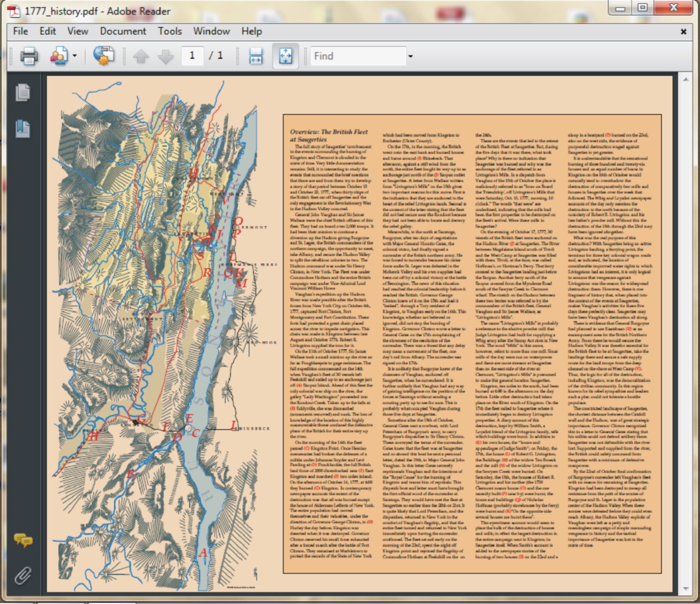Go to previous page with up arrow
Image resolution: width=700 pixels, height=604 pixels.
click(x=141, y=56)
